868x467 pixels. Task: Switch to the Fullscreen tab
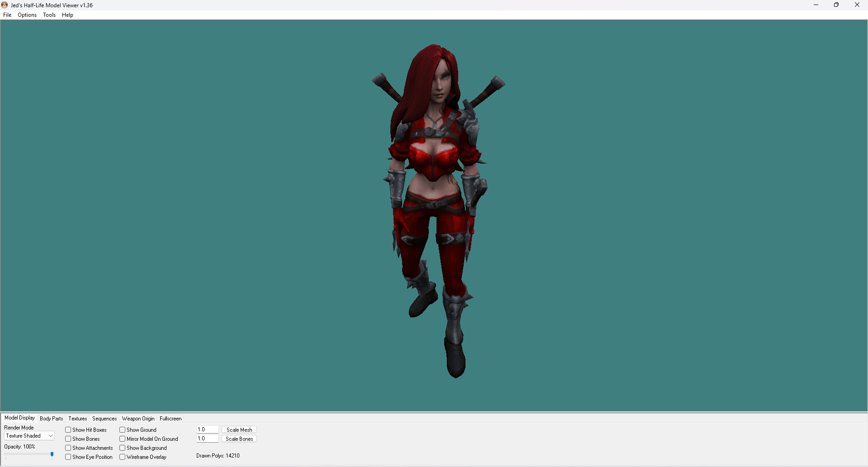click(171, 419)
